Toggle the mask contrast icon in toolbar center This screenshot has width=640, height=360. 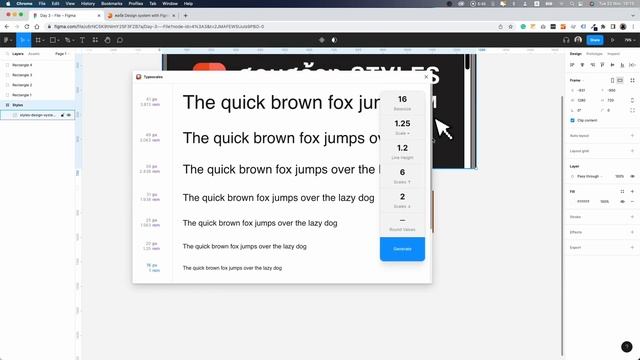[334, 40]
